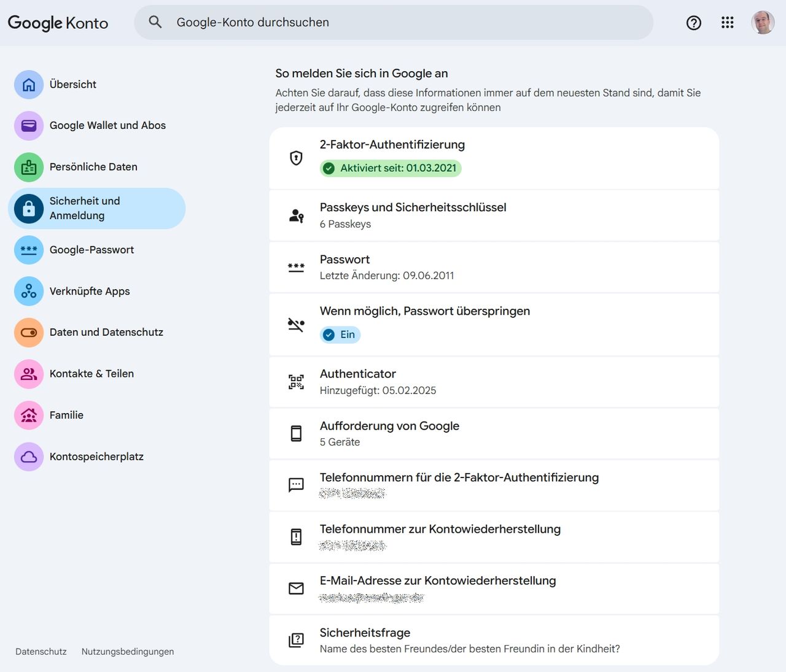Click the Authenticator QR code icon
The height and width of the screenshot is (672, 786).
coord(296,382)
